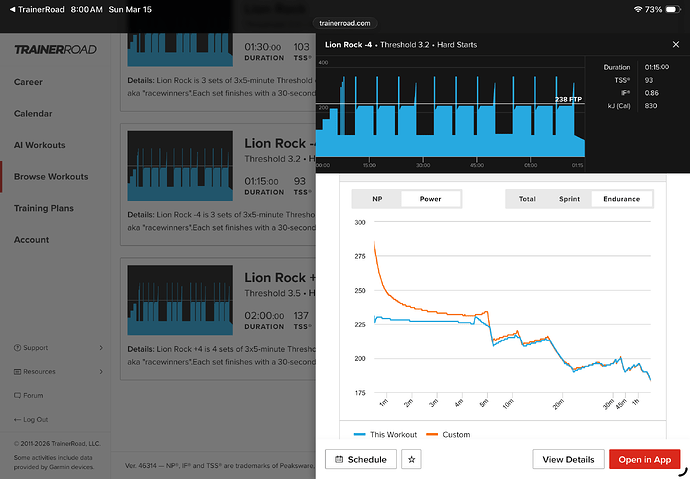The height and width of the screenshot is (479, 690).
Task: Open Calendar in sidebar
Action: (33, 113)
